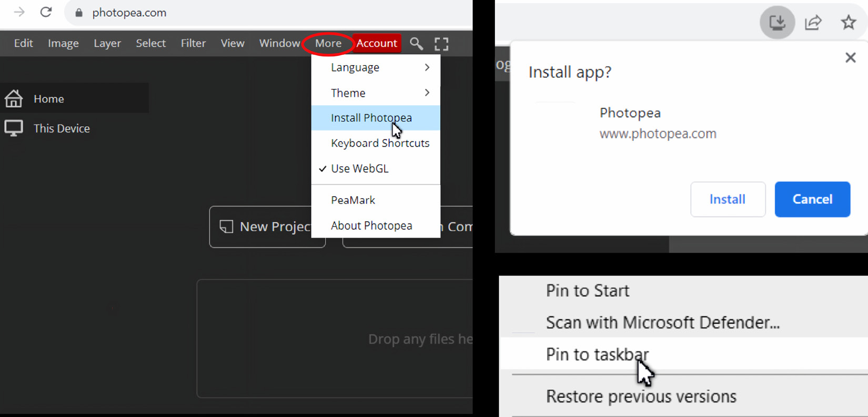Choose Pin to taskbar
868x417 pixels.
pos(683,354)
